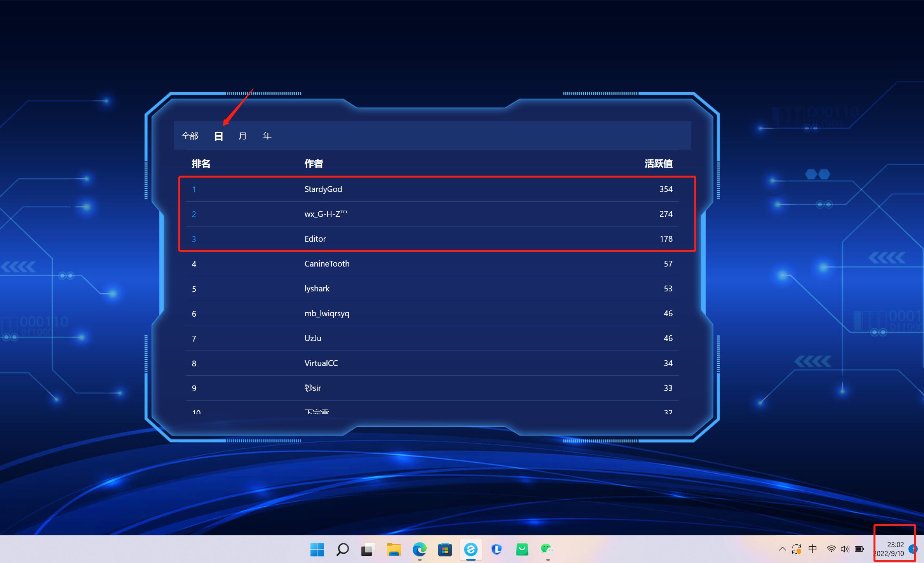Click the StardyGod author row
Screen dimensions: 924x563
(x=323, y=189)
